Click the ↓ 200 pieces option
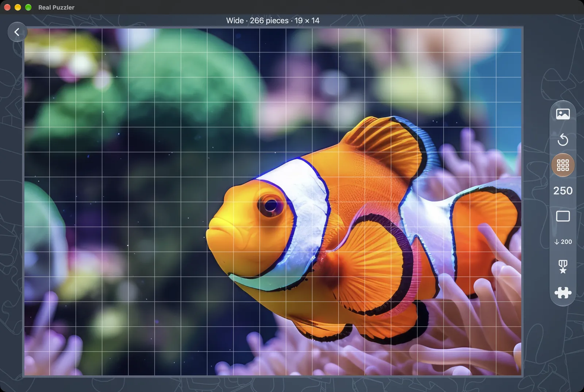Image resolution: width=584 pixels, height=392 pixels. [563, 242]
